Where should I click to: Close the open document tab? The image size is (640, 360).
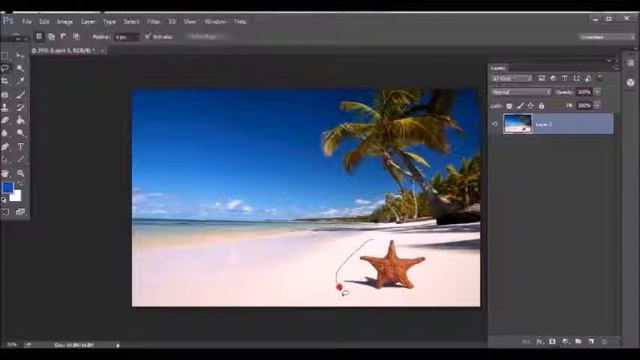pos(102,51)
